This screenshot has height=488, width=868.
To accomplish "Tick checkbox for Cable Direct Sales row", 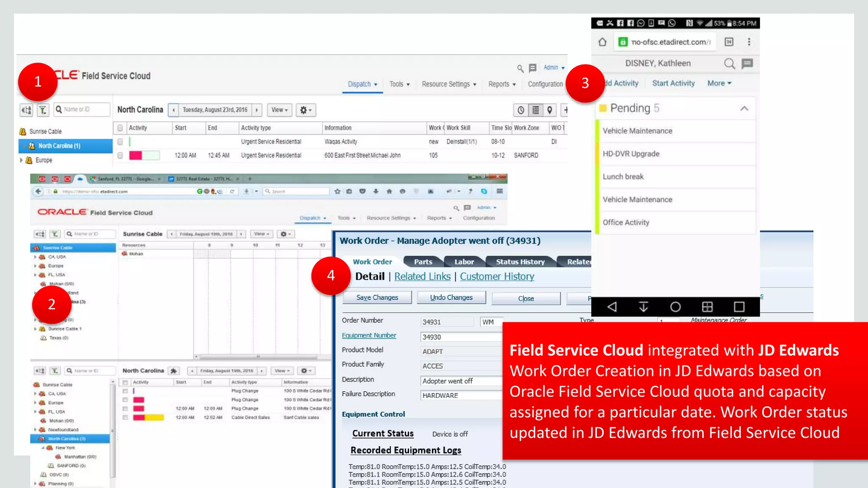I will [x=125, y=417].
